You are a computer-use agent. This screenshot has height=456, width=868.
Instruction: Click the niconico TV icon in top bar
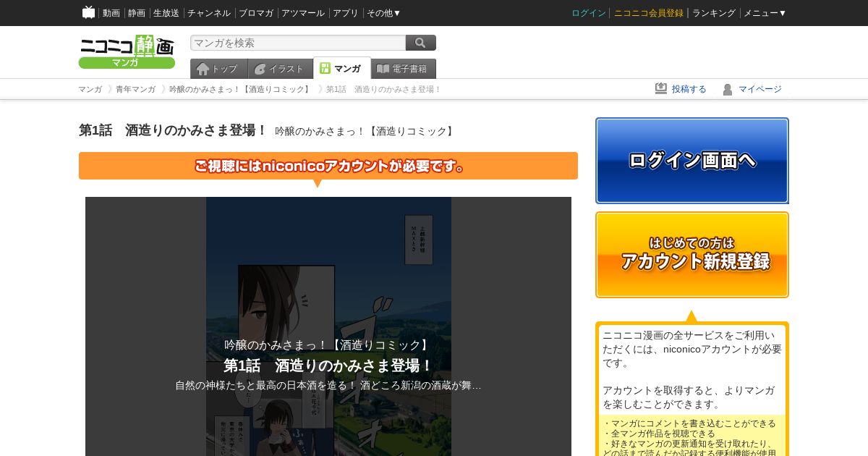point(89,12)
